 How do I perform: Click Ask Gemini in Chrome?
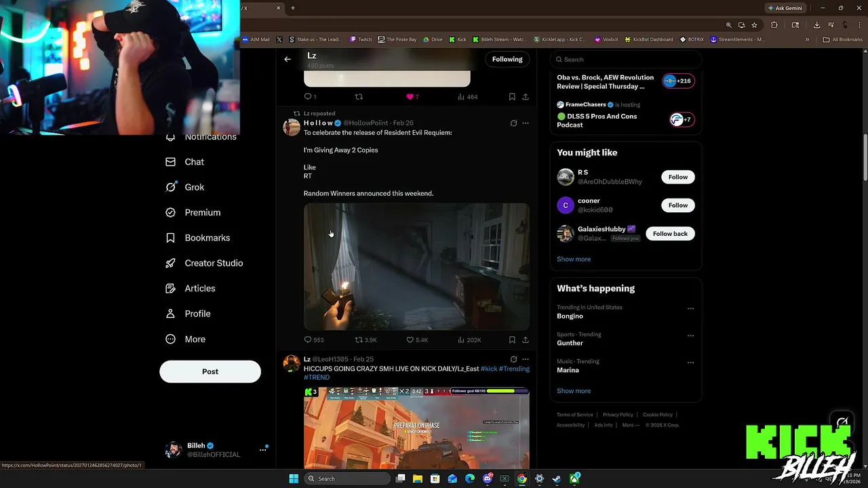click(784, 8)
